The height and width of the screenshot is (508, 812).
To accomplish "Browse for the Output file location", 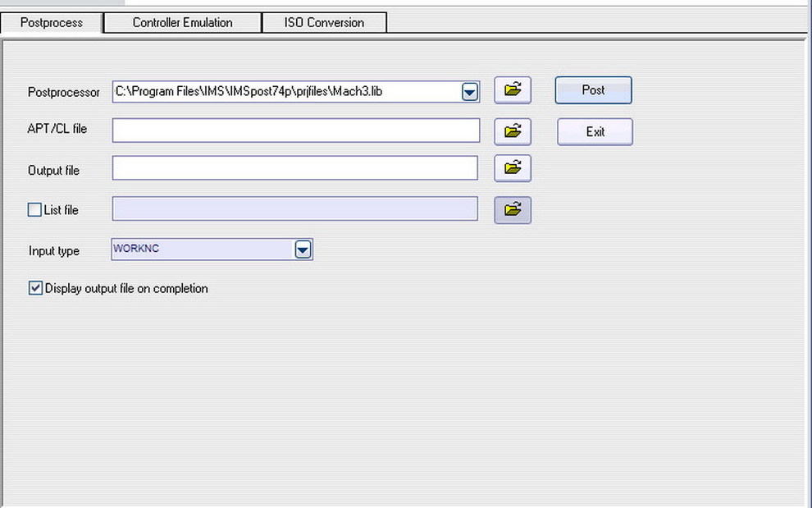I will tap(513, 168).
